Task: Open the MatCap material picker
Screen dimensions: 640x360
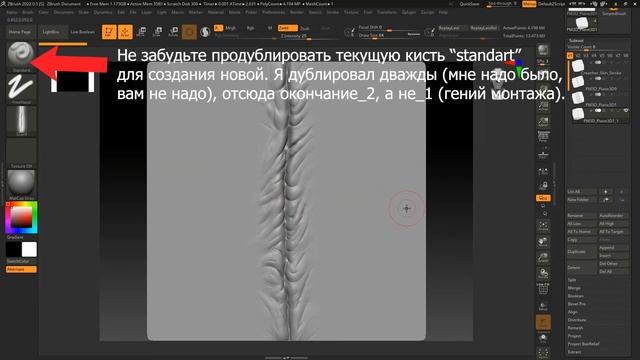Action: 21,184
